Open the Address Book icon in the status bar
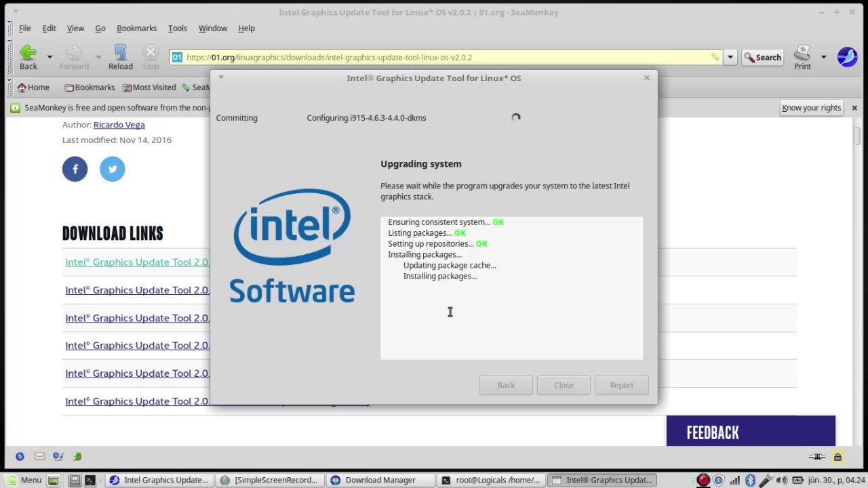The height and width of the screenshot is (488, 868). point(77,457)
